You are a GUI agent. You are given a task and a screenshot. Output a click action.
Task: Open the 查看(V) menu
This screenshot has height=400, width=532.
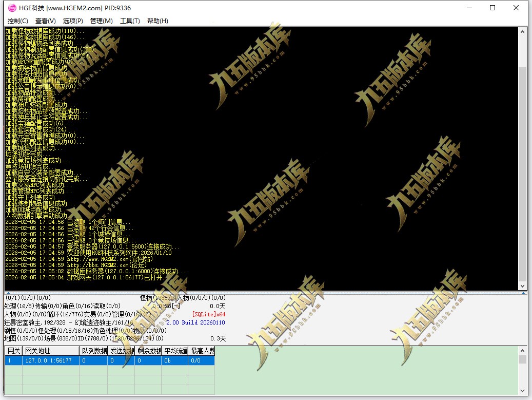[x=46, y=21]
